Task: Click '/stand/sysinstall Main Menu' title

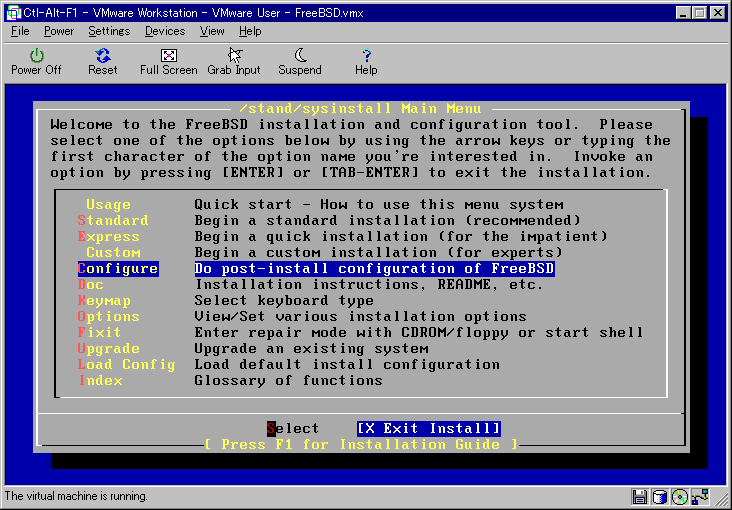Action: (360, 109)
